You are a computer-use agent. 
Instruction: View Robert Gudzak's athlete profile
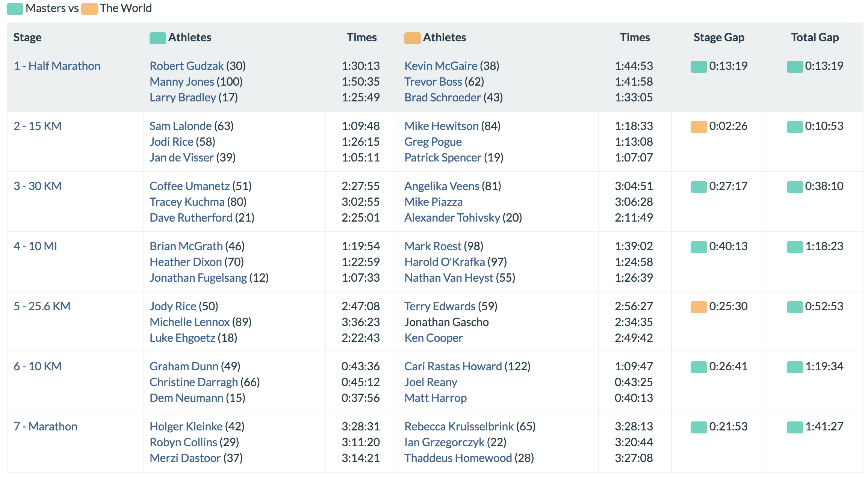(186, 66)
